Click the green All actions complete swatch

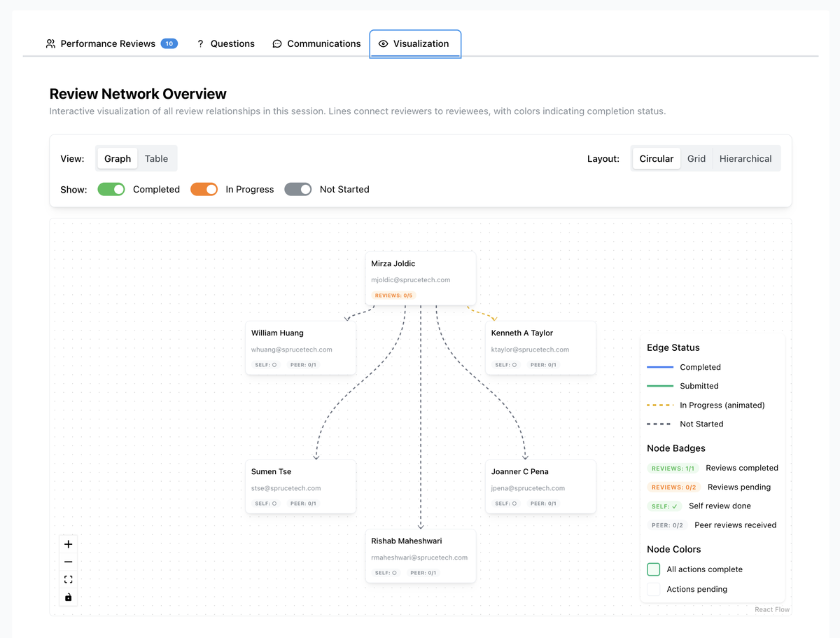pos(654,569)
